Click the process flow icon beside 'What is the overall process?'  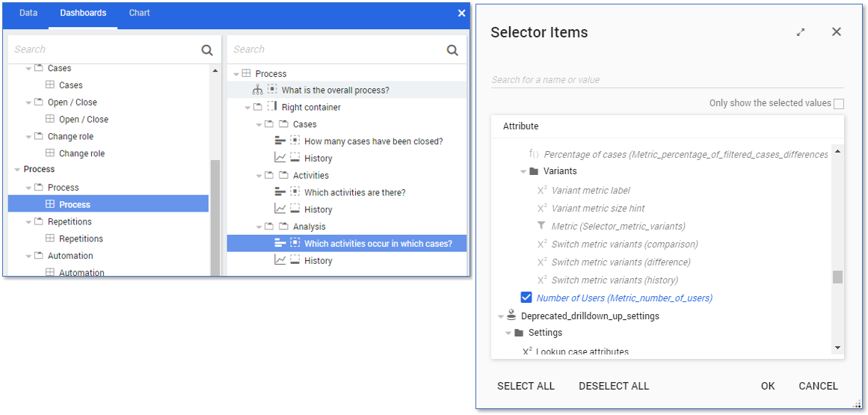pyautogui.click(x=258, y=90)
